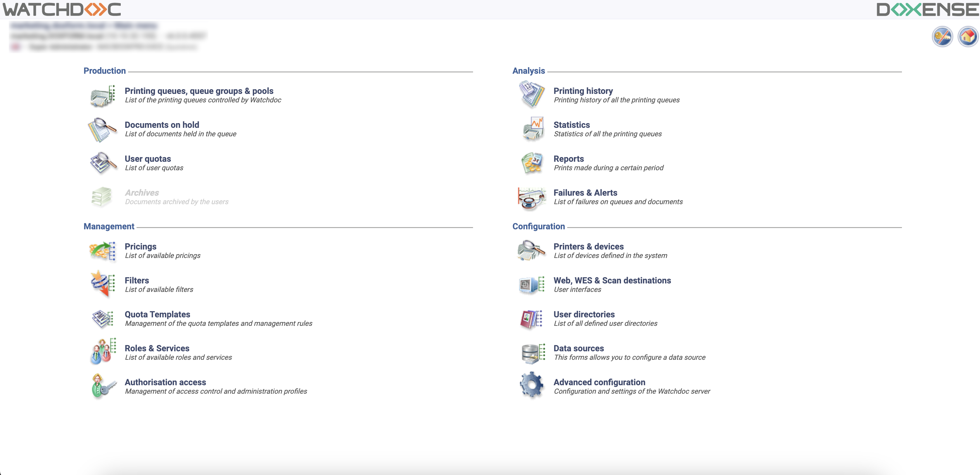Open Authorisation access page
This screenshot has height=475, width=980.
click(165, 382)
